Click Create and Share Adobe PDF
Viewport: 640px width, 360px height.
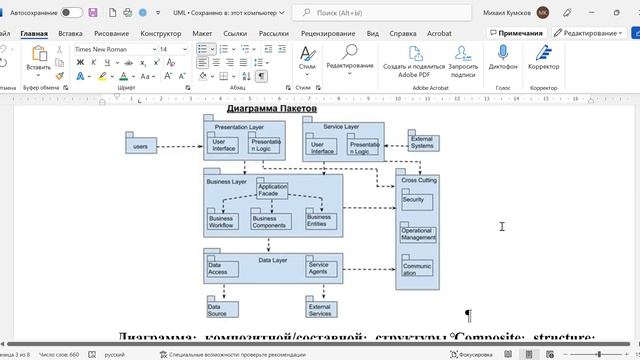pos(414,61)
